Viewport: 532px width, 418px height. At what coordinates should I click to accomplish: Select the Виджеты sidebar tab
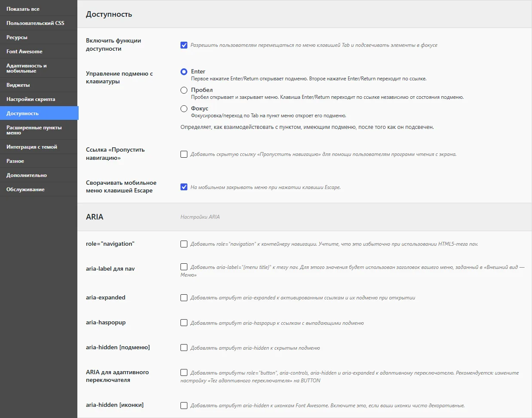[x=39, y=85]
